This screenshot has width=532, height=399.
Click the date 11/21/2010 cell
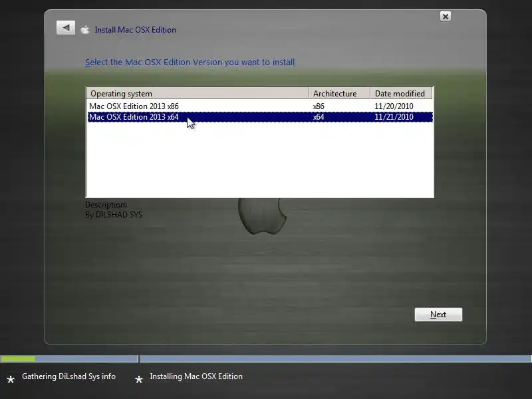(x=394, y=117)
